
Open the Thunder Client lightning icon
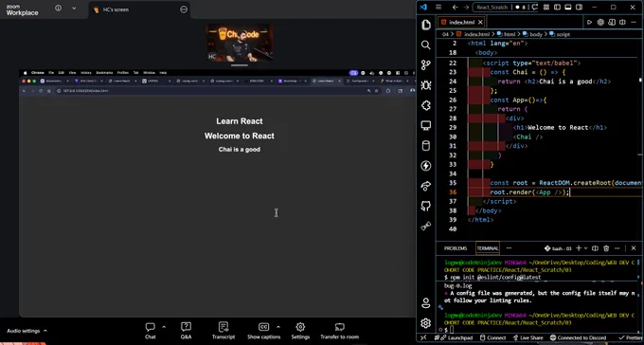426,166
